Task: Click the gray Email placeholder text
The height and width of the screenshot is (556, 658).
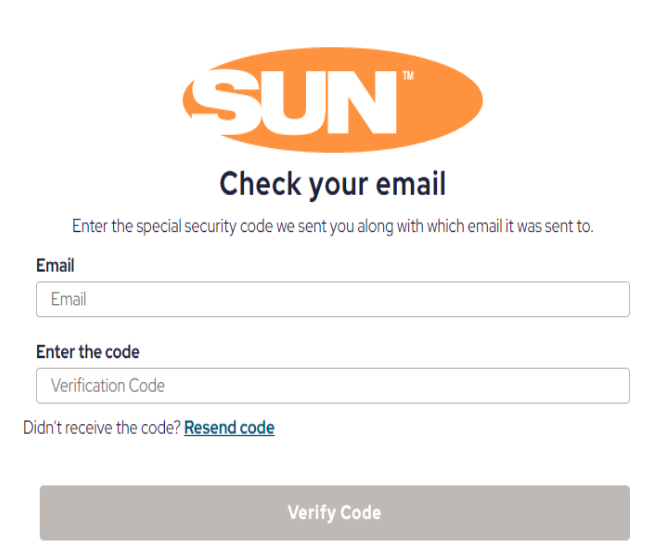Action: pos(68,299)
